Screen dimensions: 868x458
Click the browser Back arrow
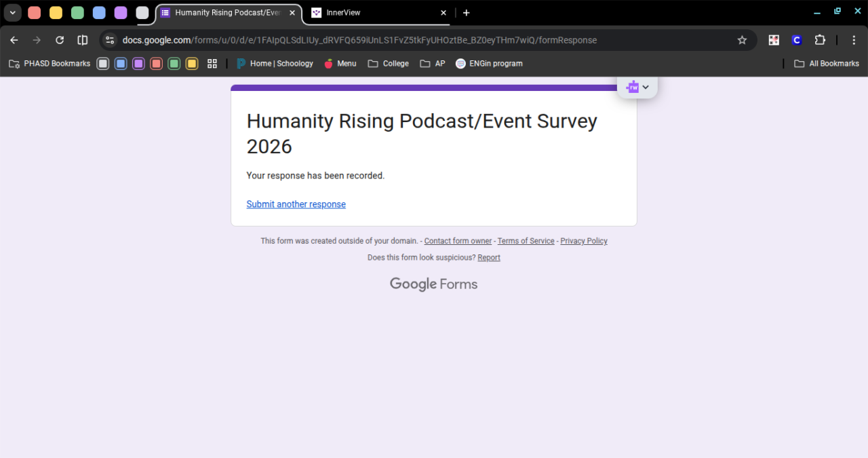(x=14, y=40)
